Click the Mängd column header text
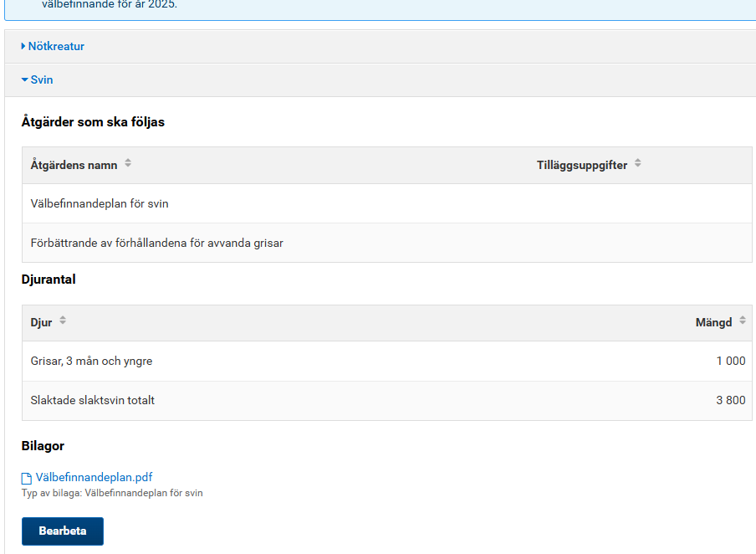The width and height of the screenshot is (756, 554). click(713, 322)
